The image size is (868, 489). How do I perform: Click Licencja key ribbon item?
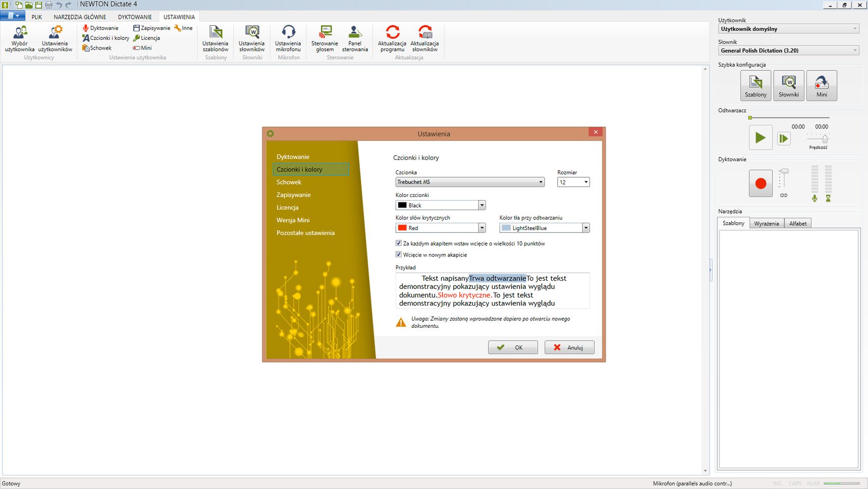pyautogui.click(x=146, y=38)
